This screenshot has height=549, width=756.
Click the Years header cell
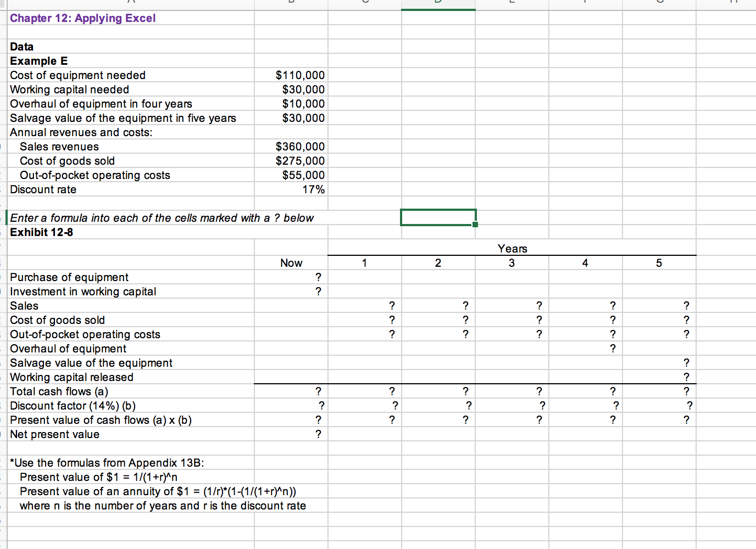point(512,248)
